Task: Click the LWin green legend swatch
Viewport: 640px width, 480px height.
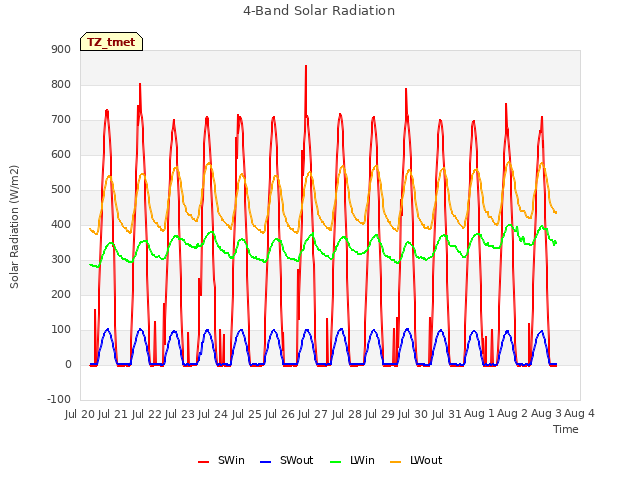Action: point(336,462)
